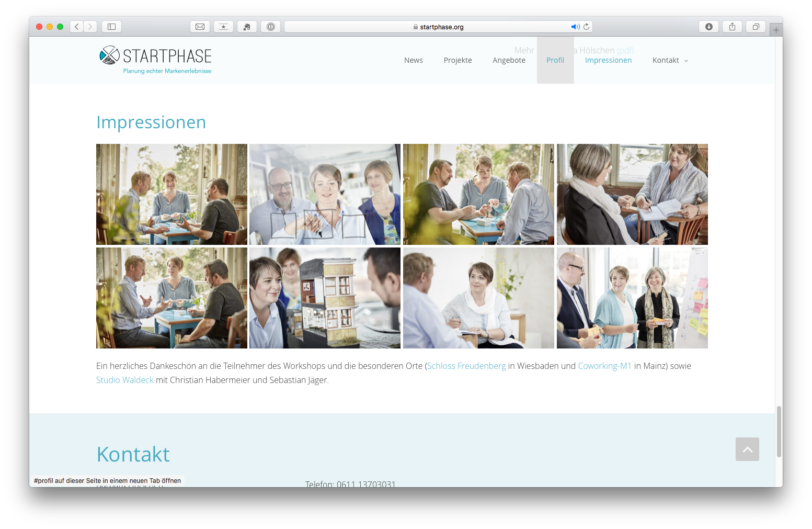Click the mail envelope toolbar icon
The width and height of the screenshot is (812, 529).
point(200,27)
